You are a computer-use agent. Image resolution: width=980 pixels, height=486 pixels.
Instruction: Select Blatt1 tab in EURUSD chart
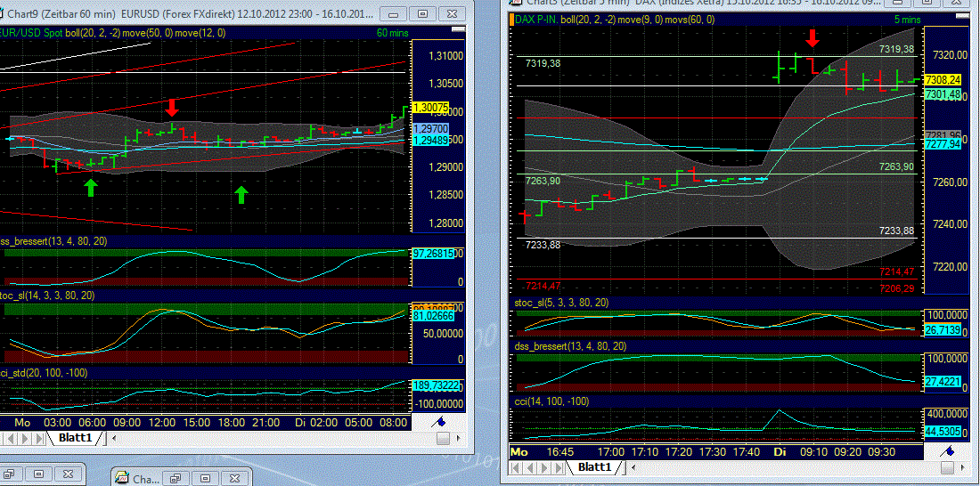[x=75, y=439]
